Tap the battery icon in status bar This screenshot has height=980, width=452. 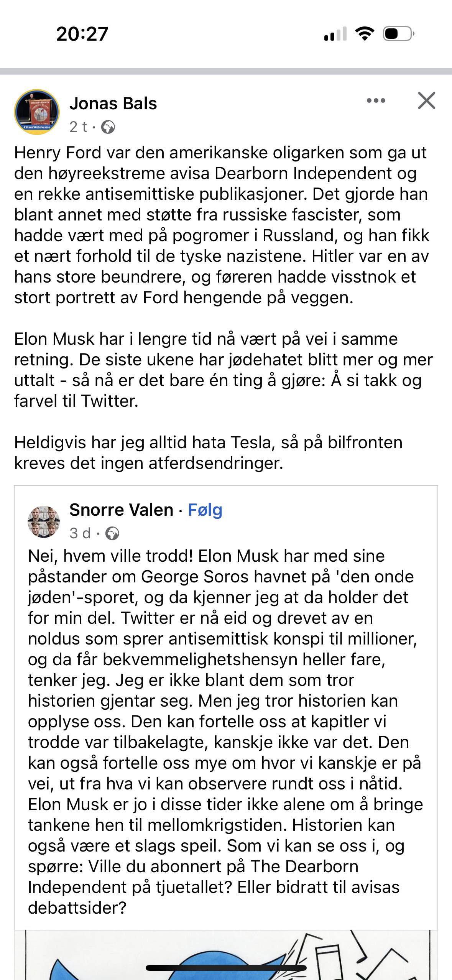(x=398, y=34)
